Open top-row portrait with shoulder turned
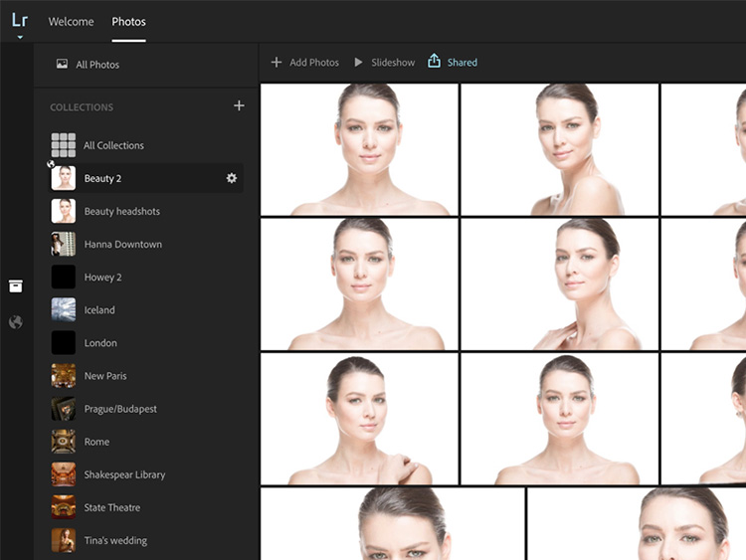This screenshot has width=746, height=560. pyautogui.click(x=559, y=149)
